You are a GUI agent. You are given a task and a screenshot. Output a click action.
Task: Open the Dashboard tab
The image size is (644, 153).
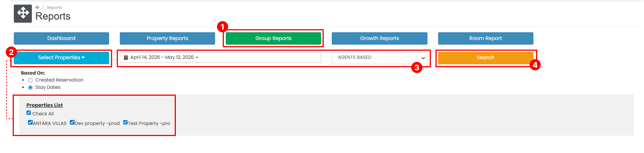(61, 38)
